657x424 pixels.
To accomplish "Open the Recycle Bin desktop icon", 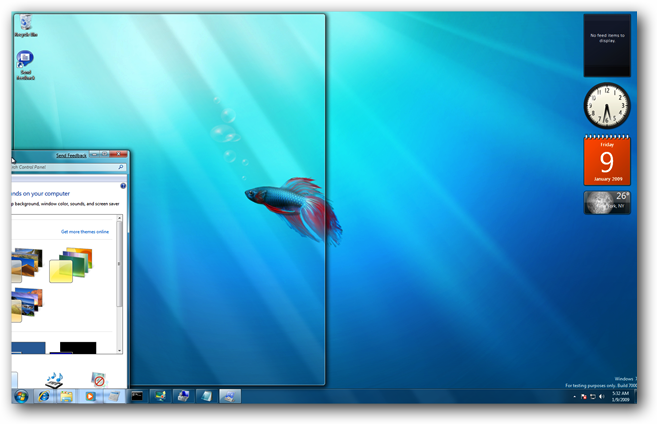I will (x=25, y=24).
